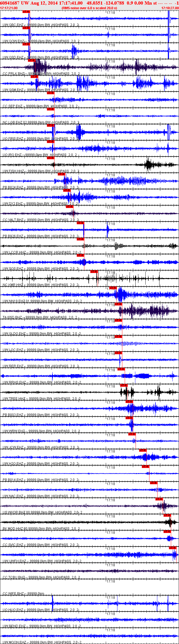
Task: Click the CC.VALT.BHZ station label
Action: [x=13, y=220]
